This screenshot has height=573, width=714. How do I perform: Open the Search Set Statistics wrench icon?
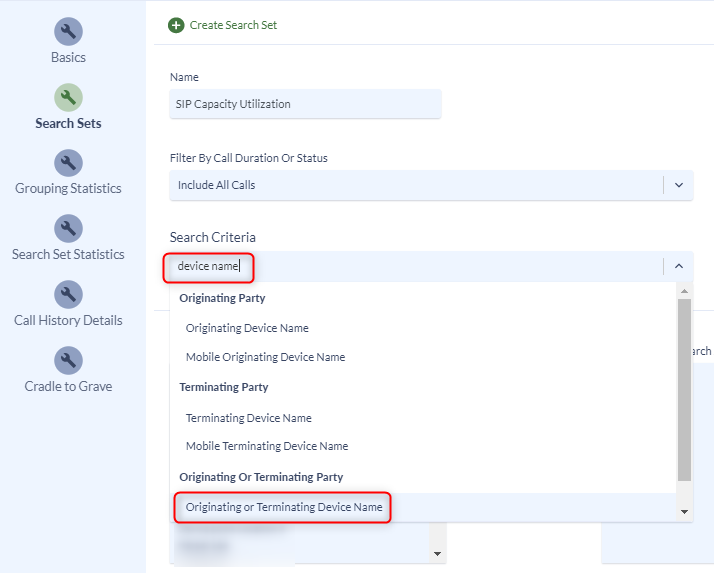[x=68, y=228]
